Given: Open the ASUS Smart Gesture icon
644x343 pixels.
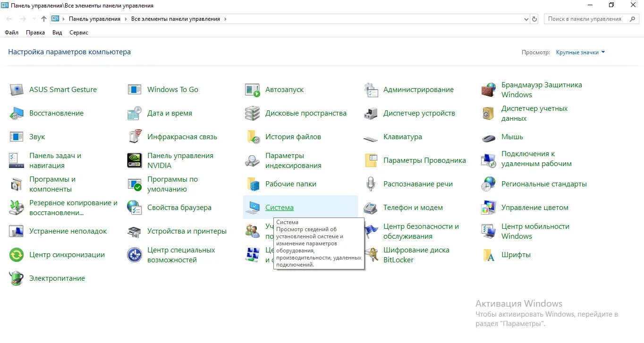Looking at the screenshot, I should (x=17, y=90).
